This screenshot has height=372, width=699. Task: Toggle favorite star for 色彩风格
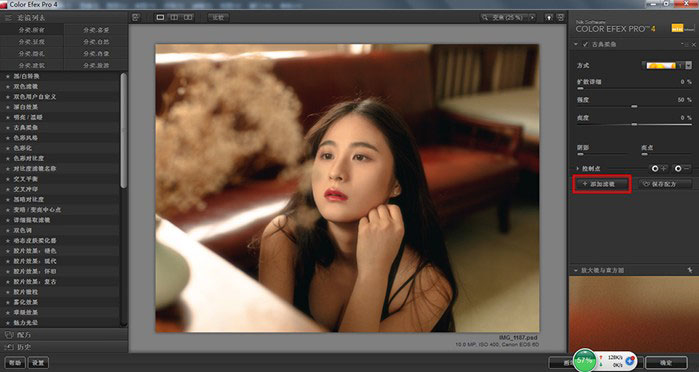coord(8,138)
